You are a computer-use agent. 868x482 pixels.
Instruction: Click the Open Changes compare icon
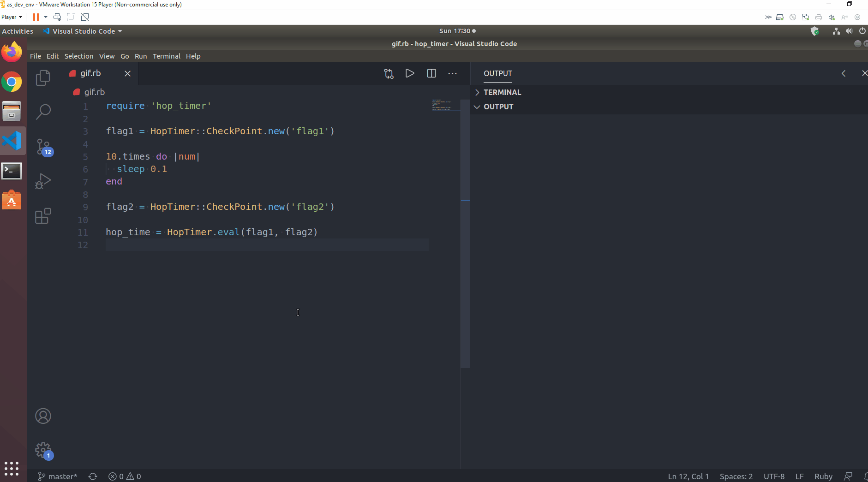(389, 73)
